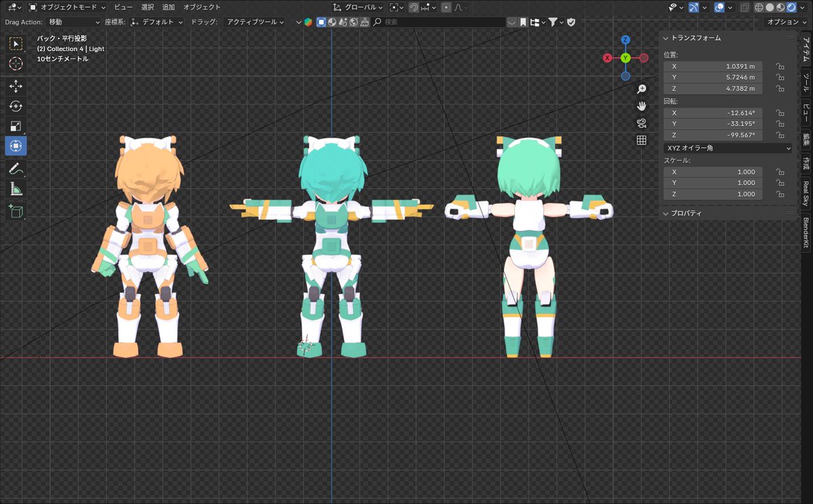Open the Global transform orientation dropdown

click(x=358, y=7)
